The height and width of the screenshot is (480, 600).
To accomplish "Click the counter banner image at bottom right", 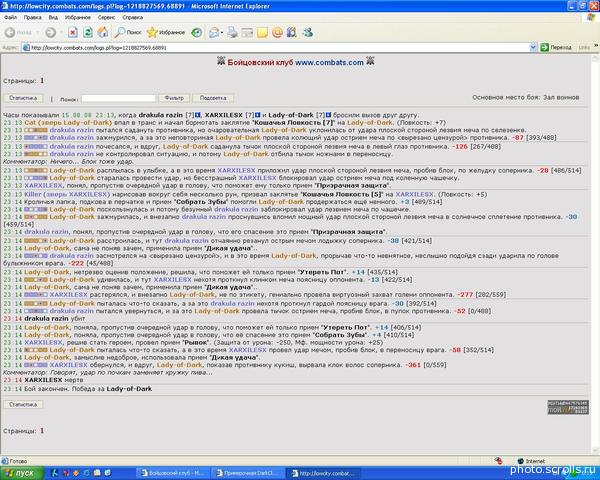I will [568, 407].
